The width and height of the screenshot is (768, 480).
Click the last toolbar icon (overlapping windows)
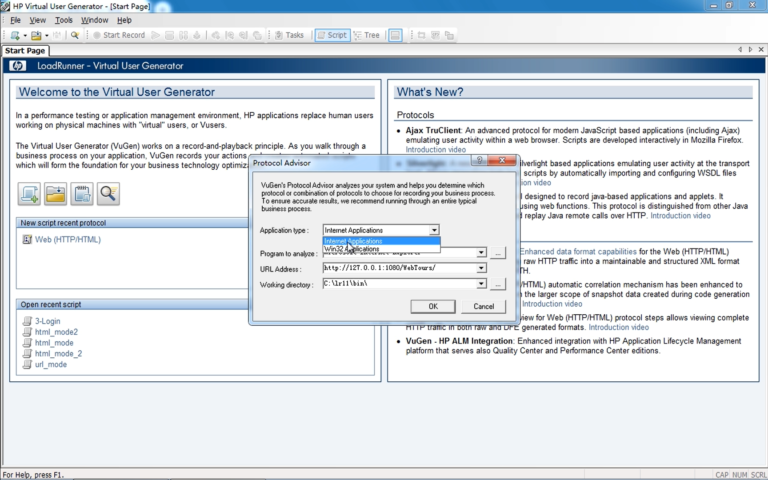[x=449, y=35]
